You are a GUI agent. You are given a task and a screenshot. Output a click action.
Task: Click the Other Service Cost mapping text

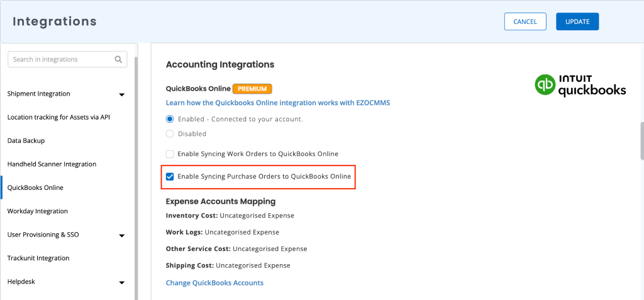click(236, 249)
